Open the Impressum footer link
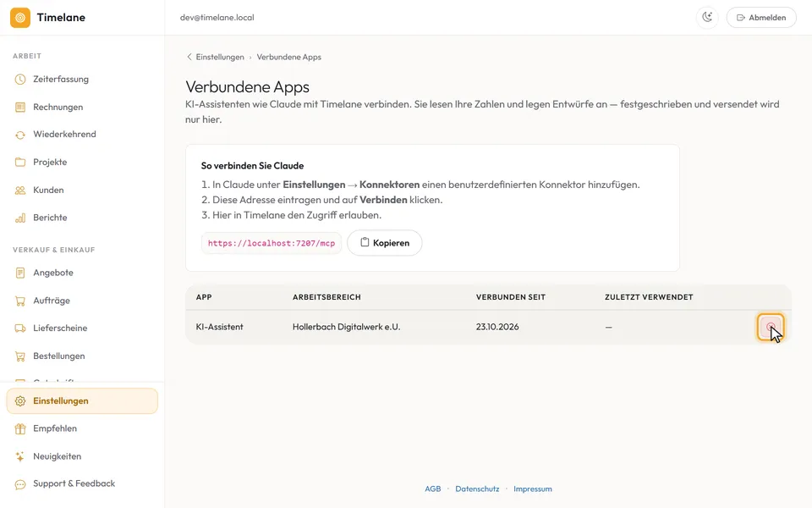Image resolution: width=812 pixels, height=508 pixels. [x=532, y=489]
